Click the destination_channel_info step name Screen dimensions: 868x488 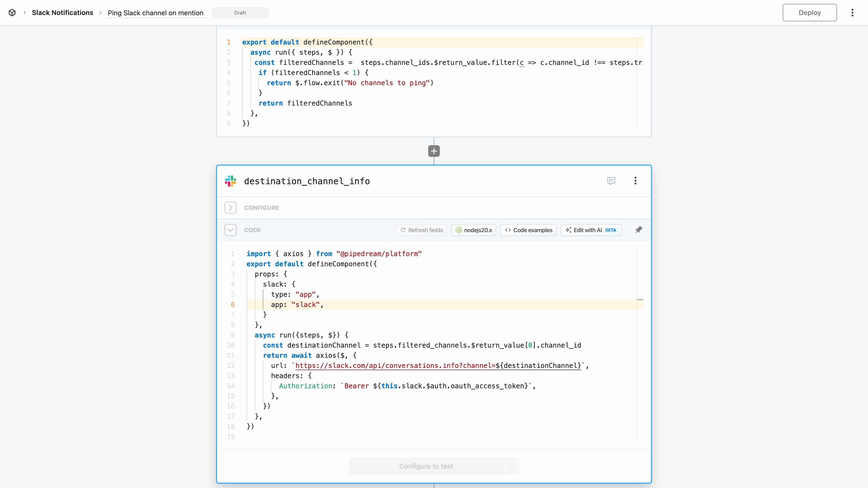click(307, 181)
